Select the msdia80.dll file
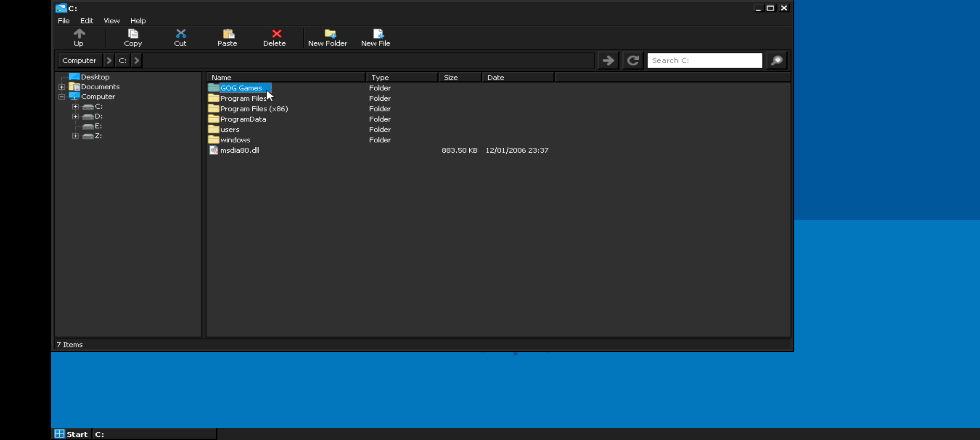 (x=239, y=150)
